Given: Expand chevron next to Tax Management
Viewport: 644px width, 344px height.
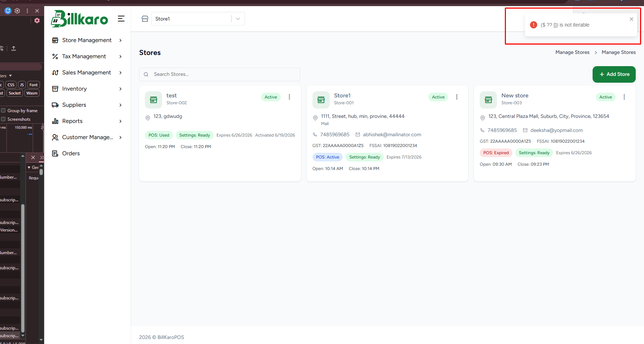Looking at the screenshot, I should (x=120, y=56).
